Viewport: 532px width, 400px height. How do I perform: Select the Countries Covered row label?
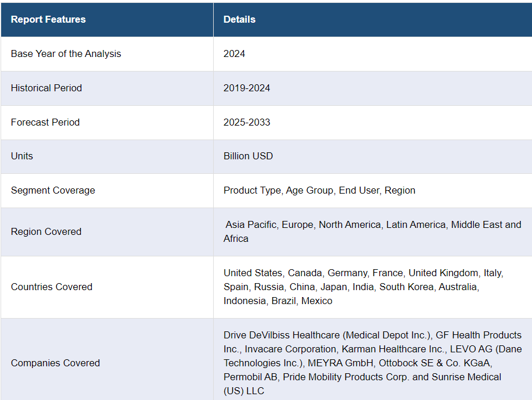point(52,287)
